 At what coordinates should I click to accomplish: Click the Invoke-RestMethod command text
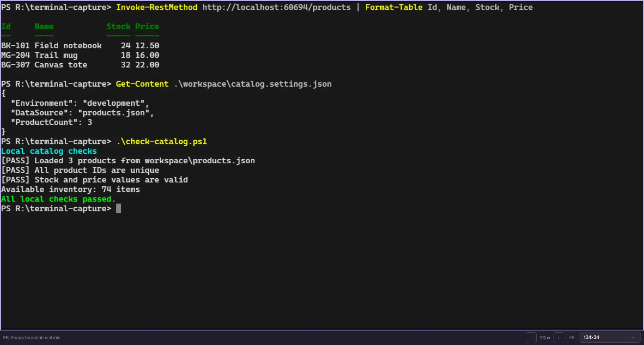156,7
